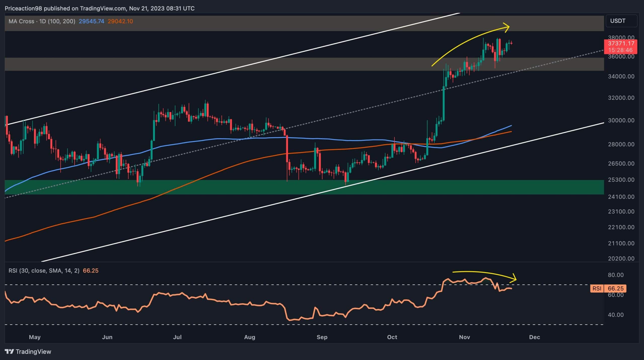644x360 pixels.
Task: Click the orange RSI value 66.25 in legend
Action: (91, 271)
